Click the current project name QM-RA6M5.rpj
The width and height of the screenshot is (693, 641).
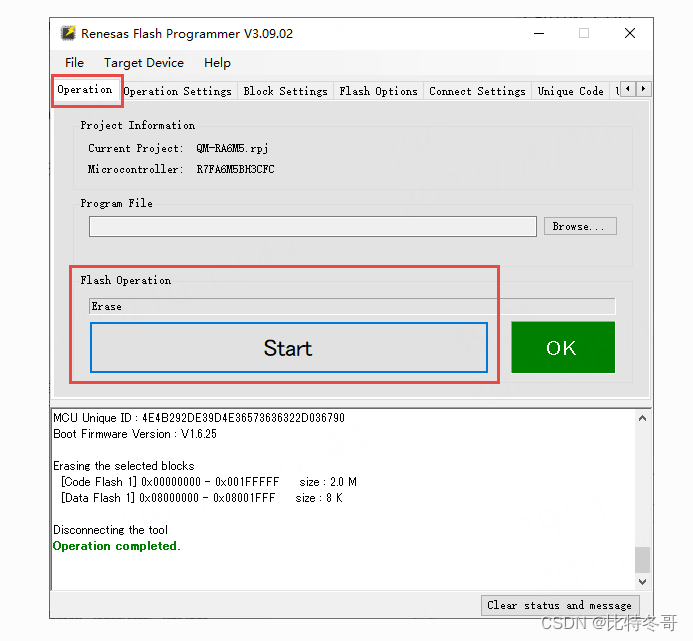coord(232,148)
